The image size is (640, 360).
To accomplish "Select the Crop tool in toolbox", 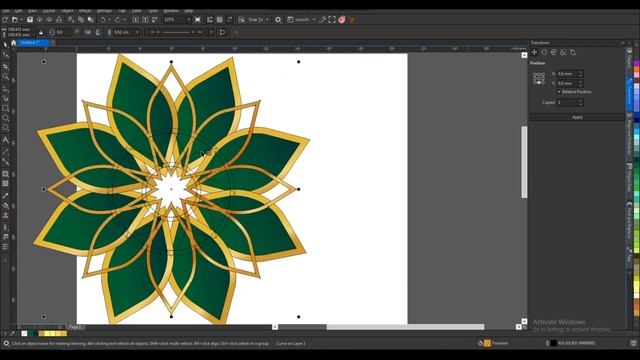I will pos(5,66).
